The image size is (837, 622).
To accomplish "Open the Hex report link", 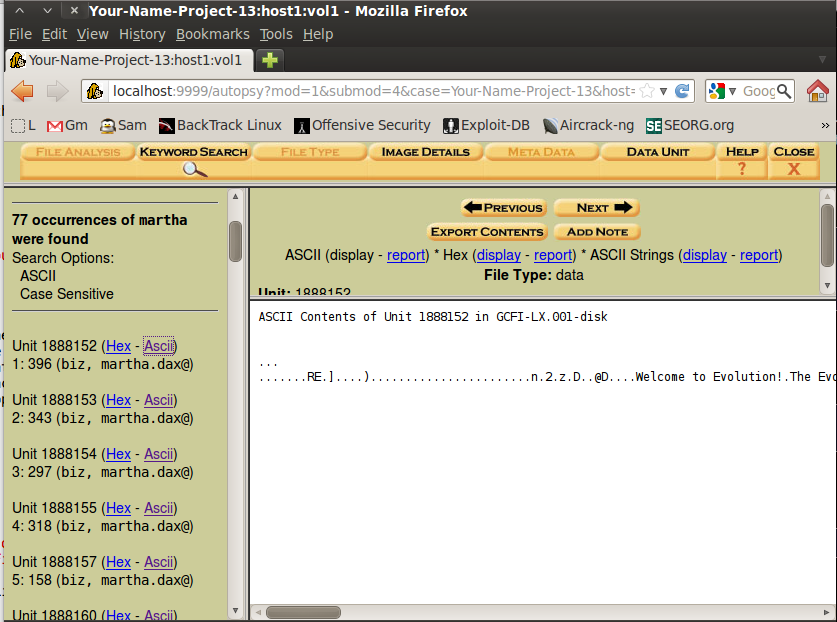I will (553, 255).
